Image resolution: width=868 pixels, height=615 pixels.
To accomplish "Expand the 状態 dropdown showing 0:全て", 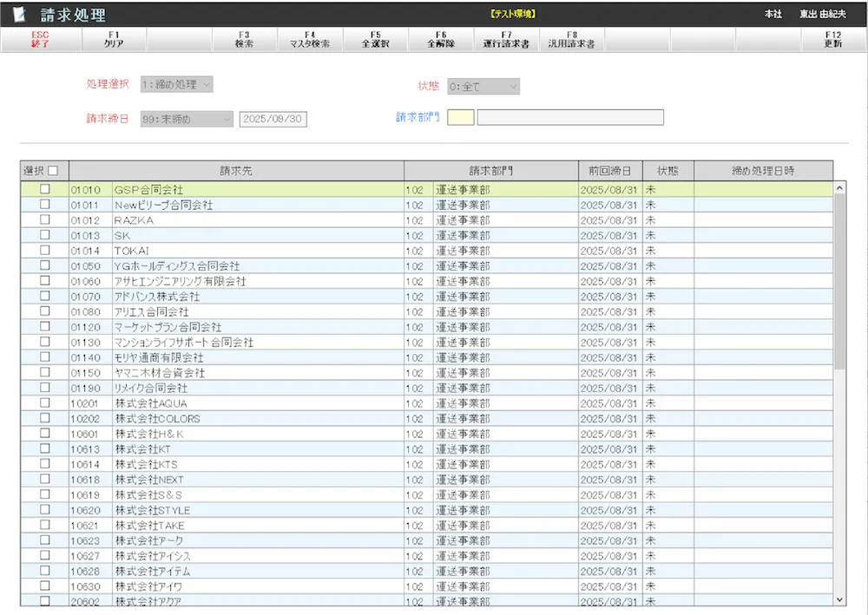I will tap(483, 87).
